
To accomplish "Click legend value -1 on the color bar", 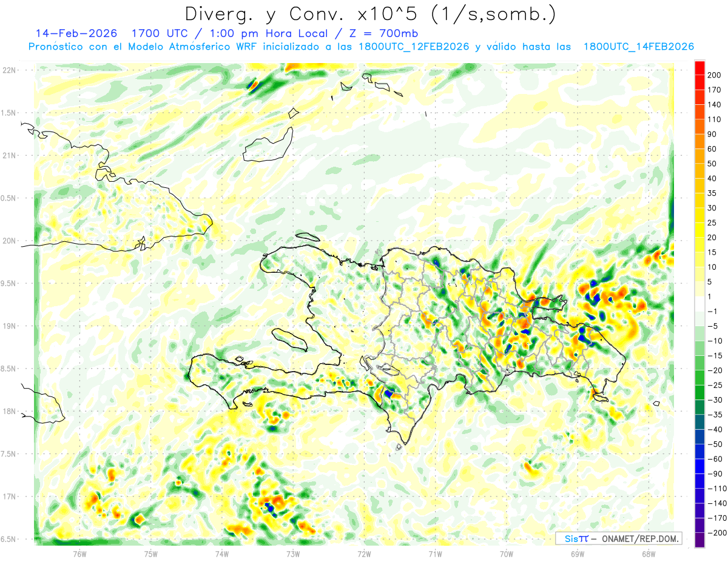I will point(712,312).
